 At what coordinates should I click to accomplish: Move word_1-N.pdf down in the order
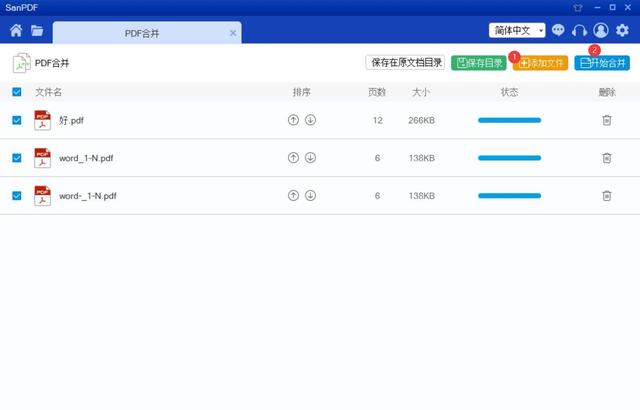coord(310,158)
